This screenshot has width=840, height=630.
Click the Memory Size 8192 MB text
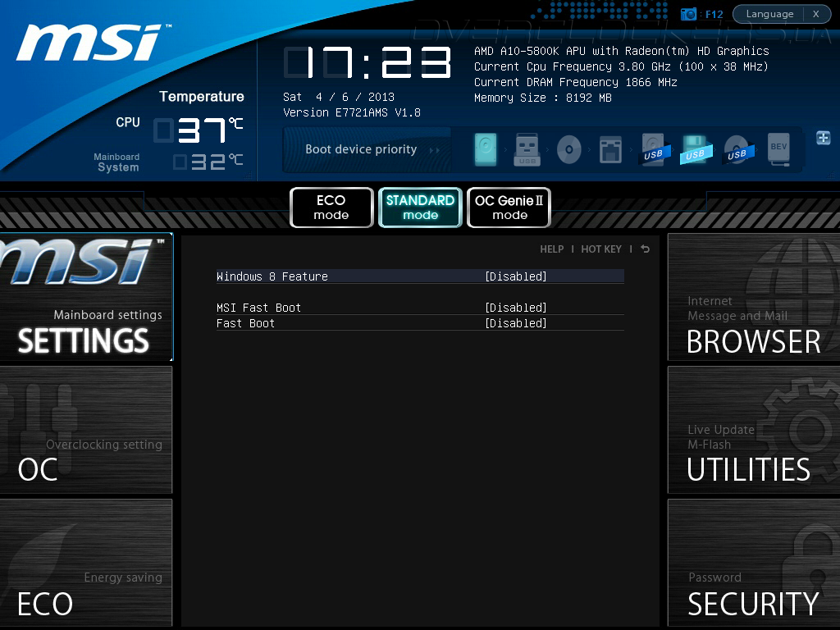(543, 98)
